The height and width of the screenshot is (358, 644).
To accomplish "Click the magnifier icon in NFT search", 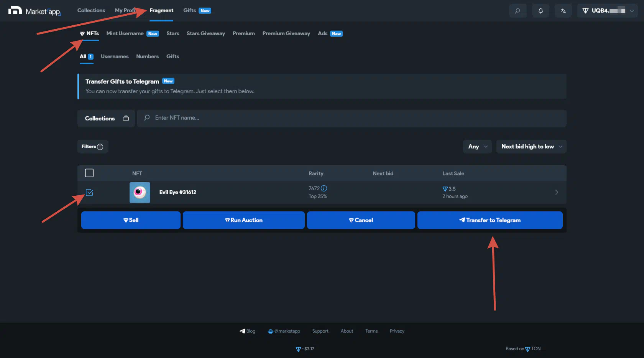I will coord(147,118).
